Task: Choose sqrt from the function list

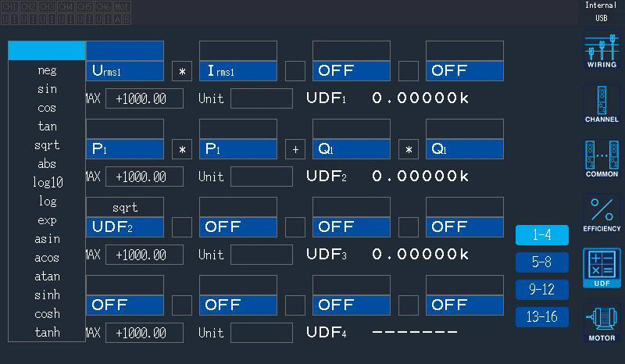Action: click(x=47, y=145)
